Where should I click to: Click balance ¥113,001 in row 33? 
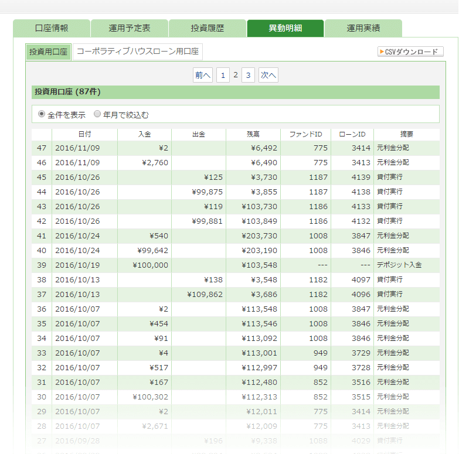pyautogui.click(x=260, y=353)
